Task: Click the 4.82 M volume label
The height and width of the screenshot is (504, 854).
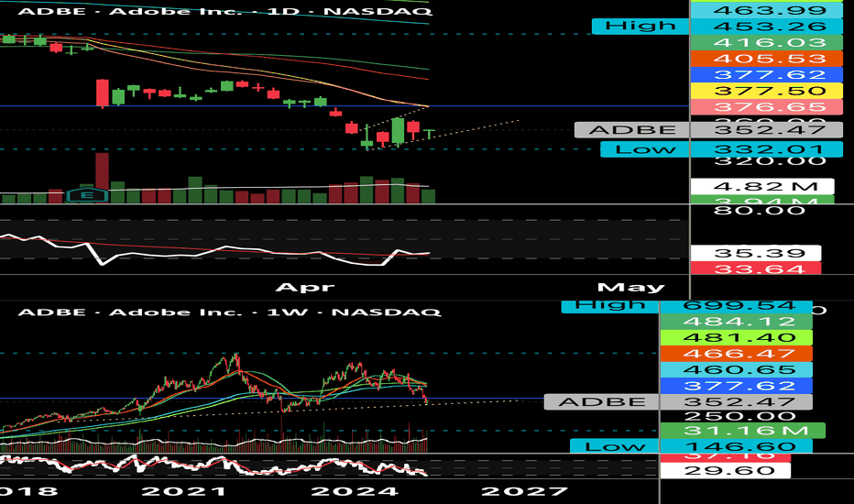Action: pyautogui.click(x=762, y=186)
